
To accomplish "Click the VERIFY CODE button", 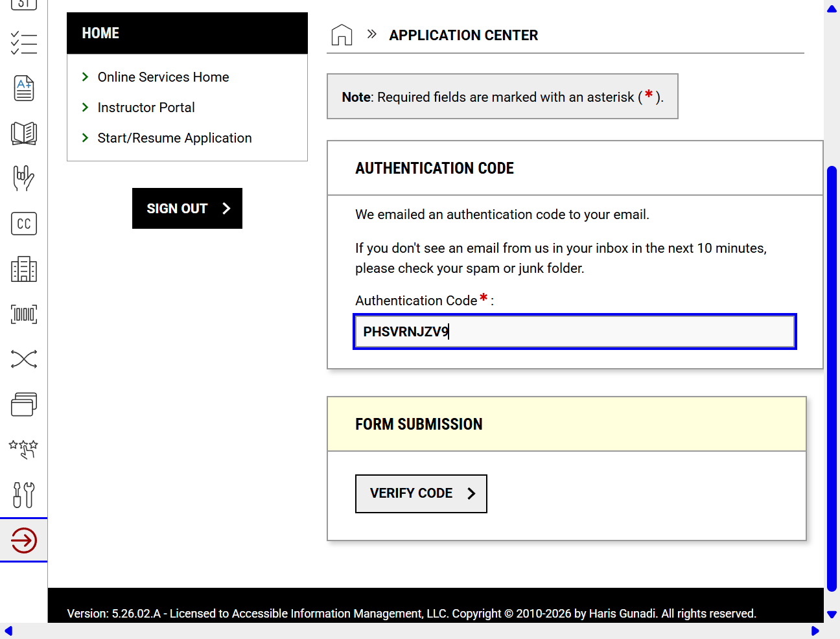I will click(421, 494).
